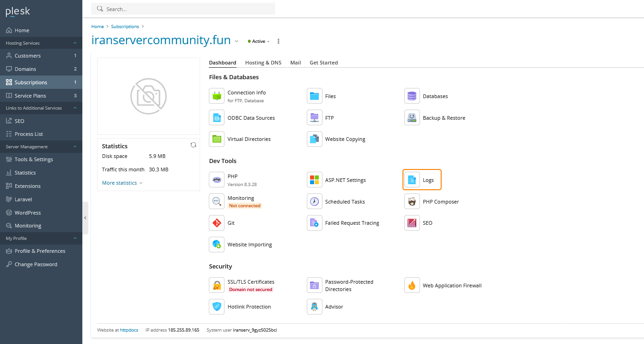
Task: Go to Subscriptions breadcrumb link
Action: (x=125, y=27)
